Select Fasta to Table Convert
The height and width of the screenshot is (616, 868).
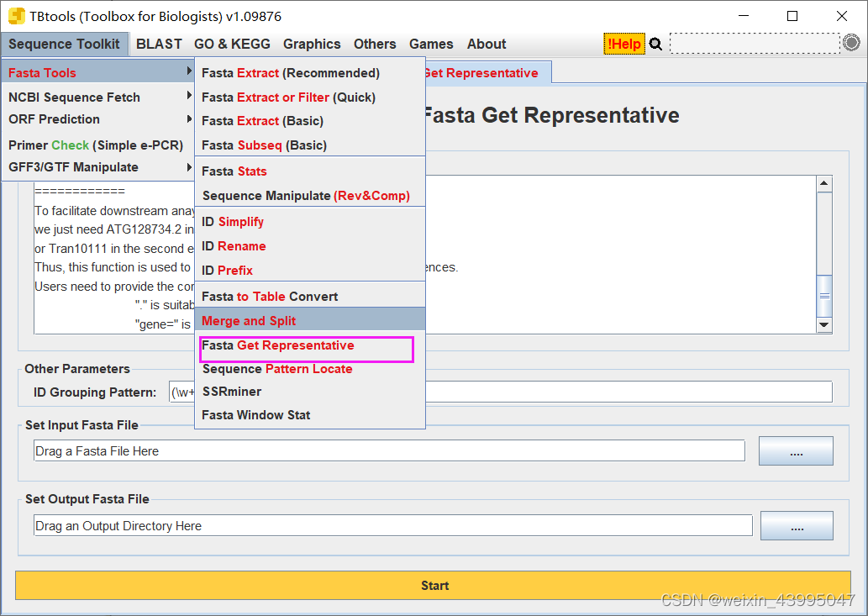[x=310, y=296]
